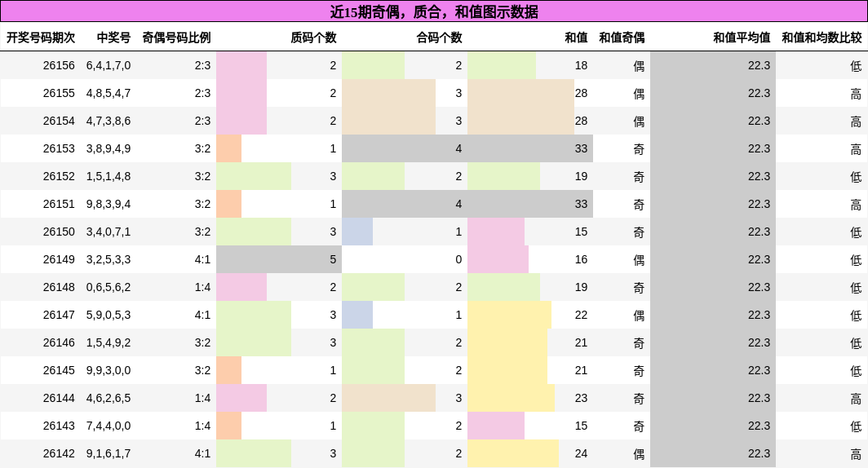Click the 低 comparison cell in row 26143
The width and height of the screenshot is (868, 468).
[856, 426]
